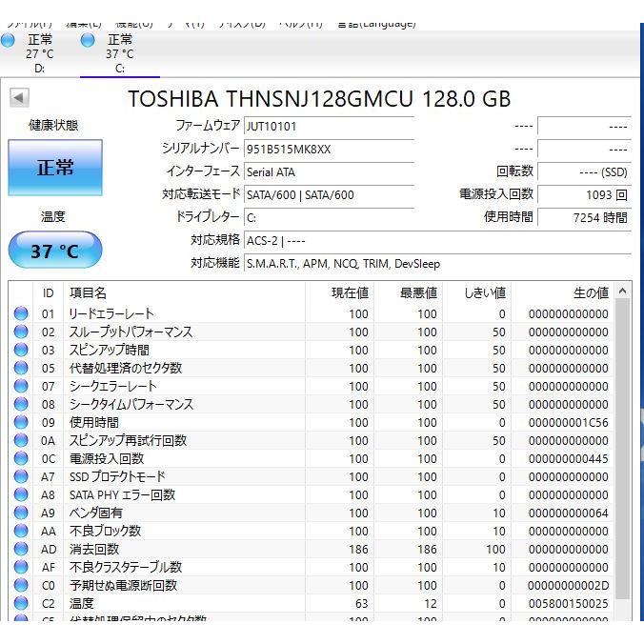Select the D: drive at 27 °C
The height and width of the screenshot is (644, 644).
coord(39,53)
